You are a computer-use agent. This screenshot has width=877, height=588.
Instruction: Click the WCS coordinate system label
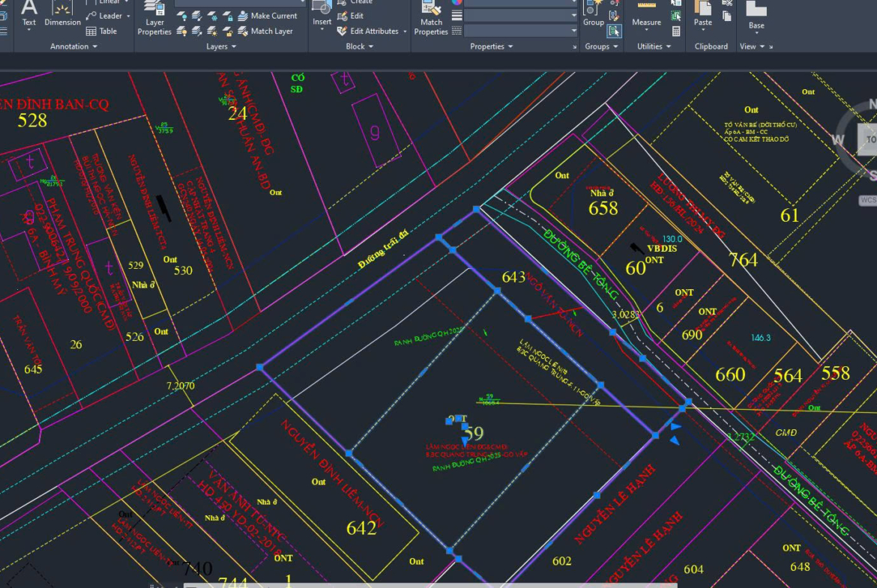[868, 200]
